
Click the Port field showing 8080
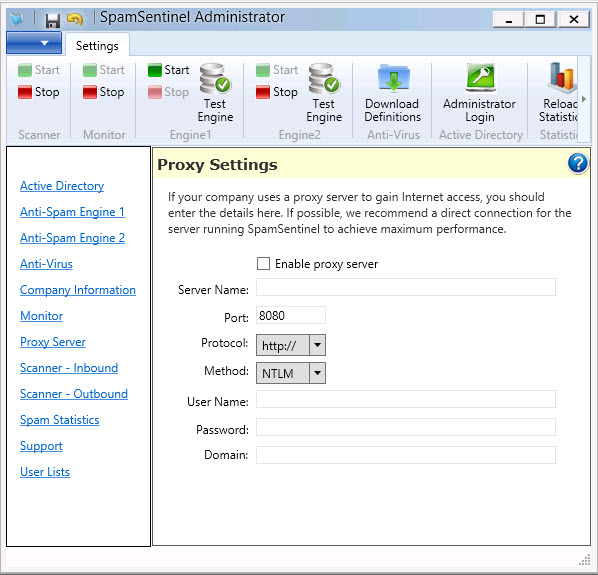point(291,315)
